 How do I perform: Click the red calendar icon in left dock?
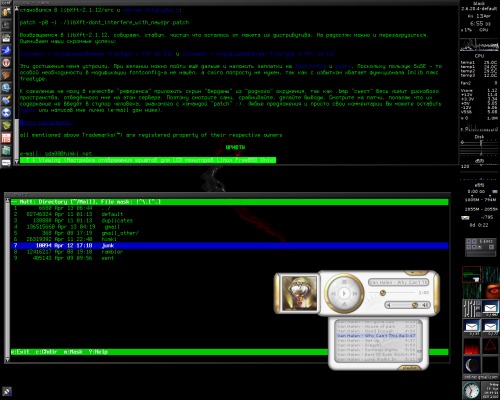tap(6, 138)
